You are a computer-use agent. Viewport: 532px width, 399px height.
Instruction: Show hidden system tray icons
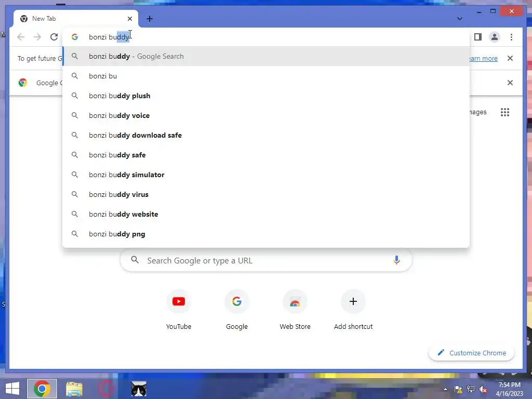point(445,390)
